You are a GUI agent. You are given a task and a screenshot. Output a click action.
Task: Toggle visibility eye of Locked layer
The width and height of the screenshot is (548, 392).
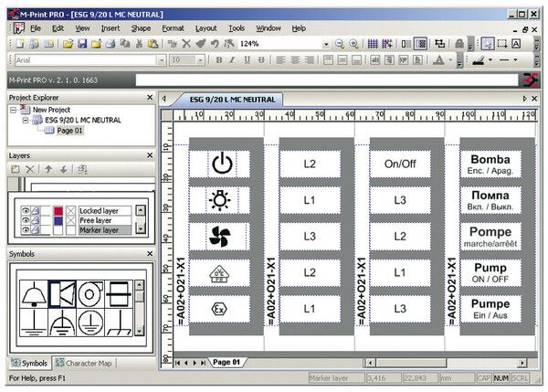pyautogui.click(x=26, y=211)
